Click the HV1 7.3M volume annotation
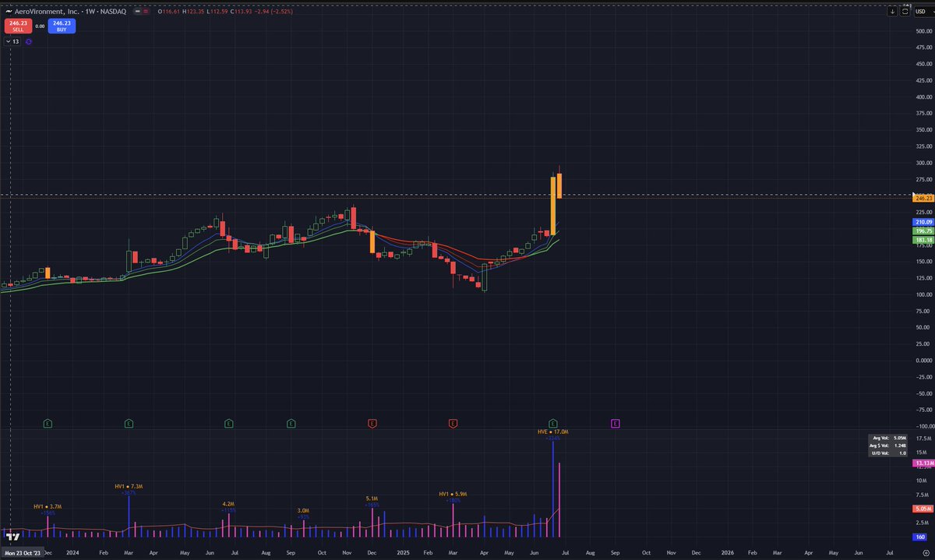 click(x=129, y=486)
